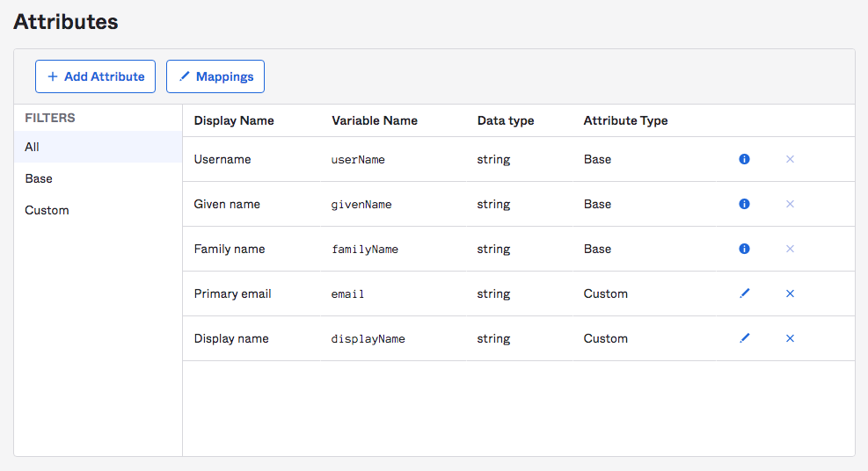The height and width of the screenshot is (471, 868).
Task: Open info for the Given name attribute
Action: (744, 204)
